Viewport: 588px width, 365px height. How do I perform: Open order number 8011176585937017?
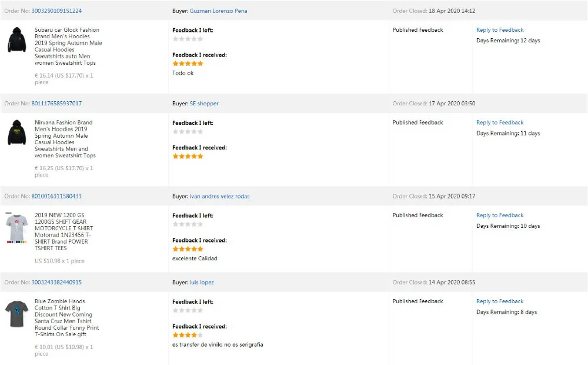click(56, 104)
